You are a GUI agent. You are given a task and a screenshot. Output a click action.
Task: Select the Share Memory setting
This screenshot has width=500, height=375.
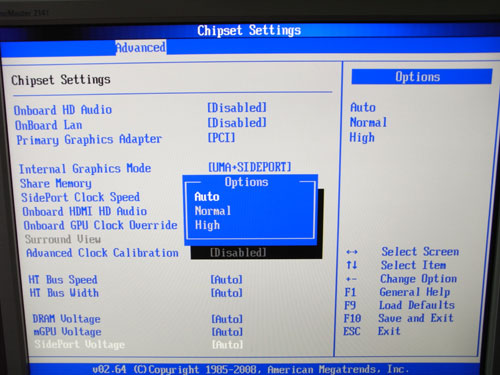56,183
